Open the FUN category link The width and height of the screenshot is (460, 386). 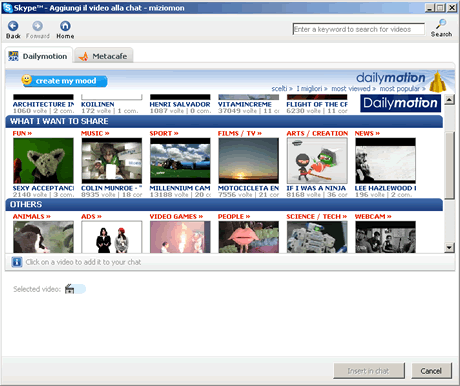(x=22, y=133)
